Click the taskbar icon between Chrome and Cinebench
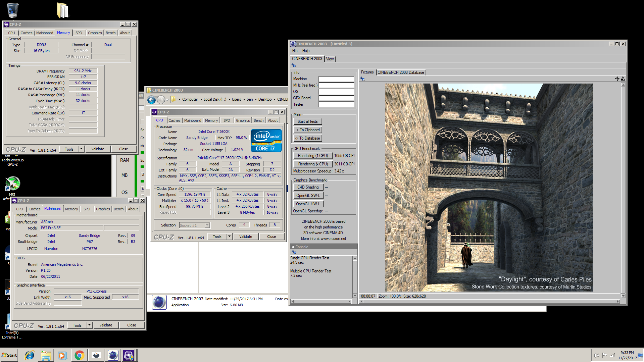Viewport: 644px width, 362px height. click(x=96, y=355)
